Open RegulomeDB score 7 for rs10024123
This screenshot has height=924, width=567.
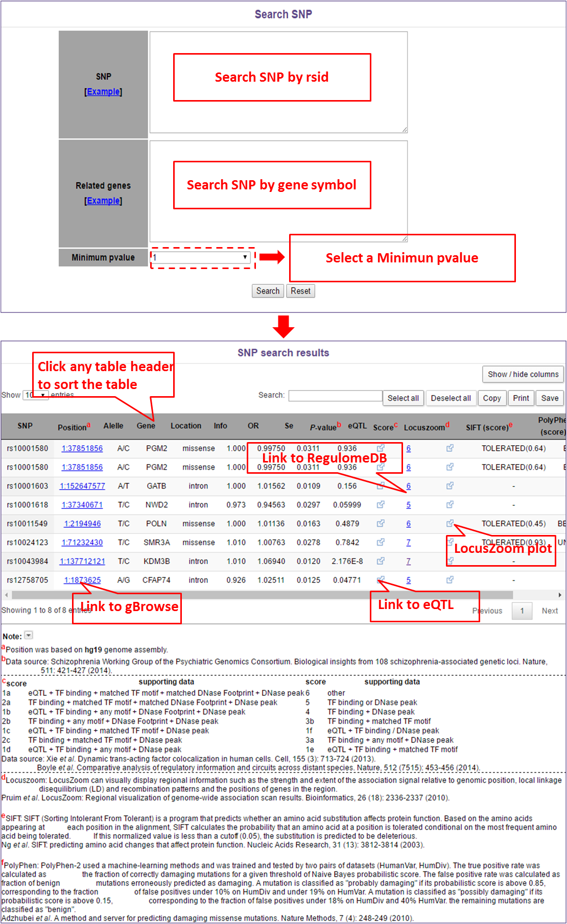click(x=409, y=543)
